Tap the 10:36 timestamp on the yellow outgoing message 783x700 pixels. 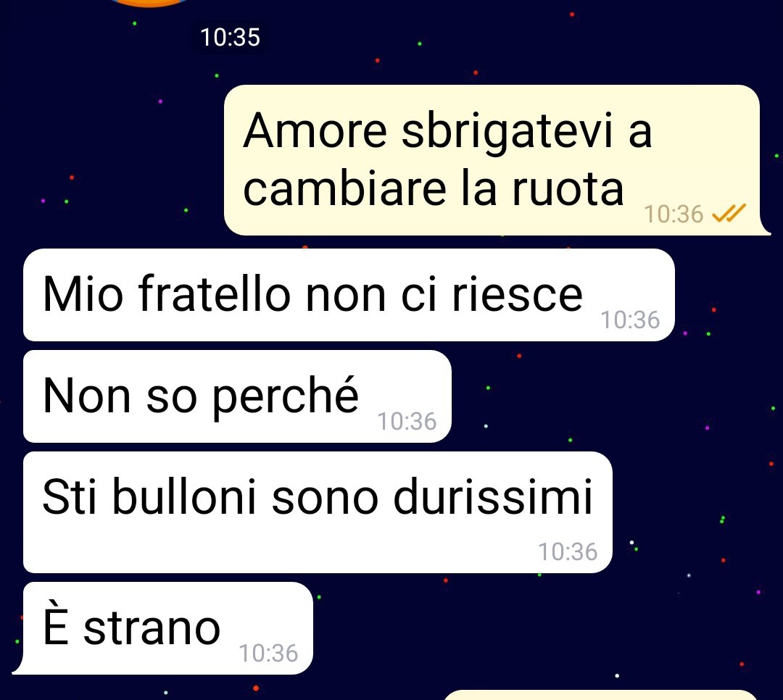[674, 214]
